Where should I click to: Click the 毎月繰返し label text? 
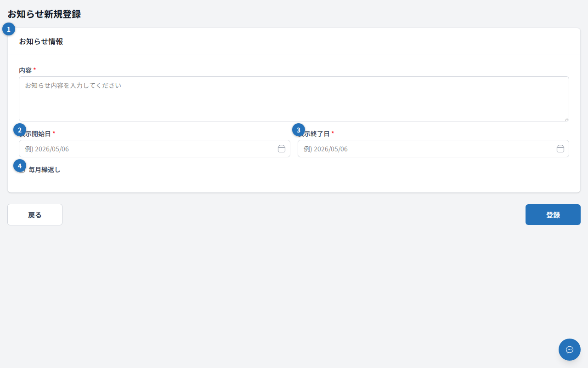45,170
